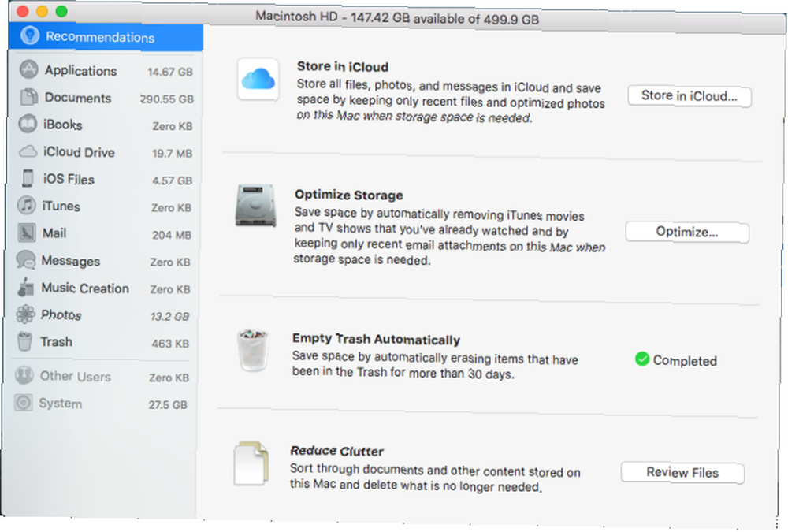Image resolution: width=788 pixels, height=532 pixels.
Task: Click the 19.7 MB iCloud Drive size
Action: click(172, 154)
